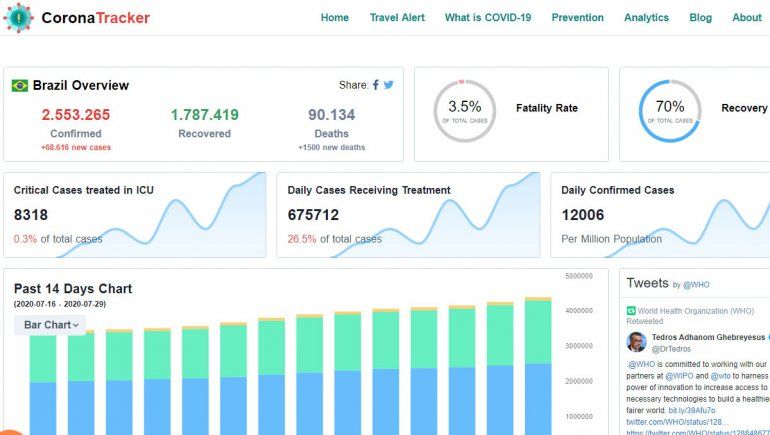Open twitter.com/WHO/status link in tweet

pyautogui.click(x=677, y=422)
